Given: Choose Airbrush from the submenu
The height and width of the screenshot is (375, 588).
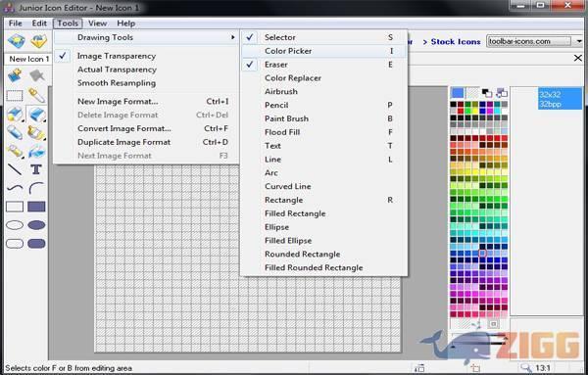Looking at the screenshot, I should [324, 91].
